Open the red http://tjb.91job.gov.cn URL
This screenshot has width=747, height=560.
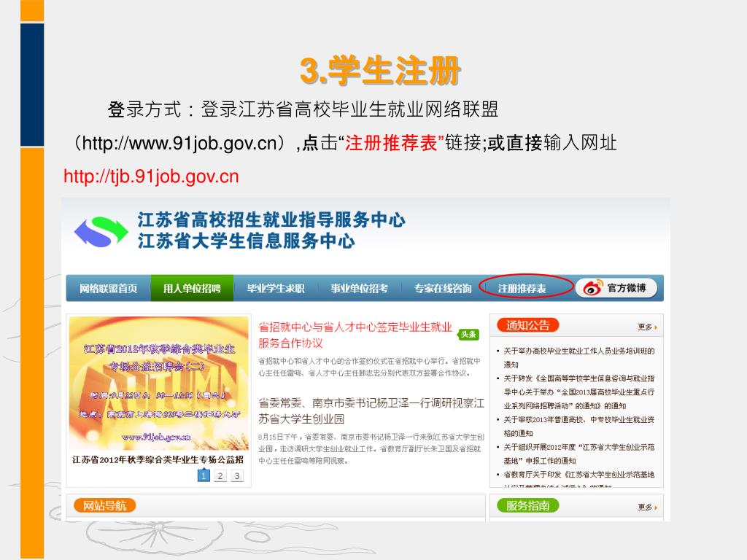pos(151,176)
